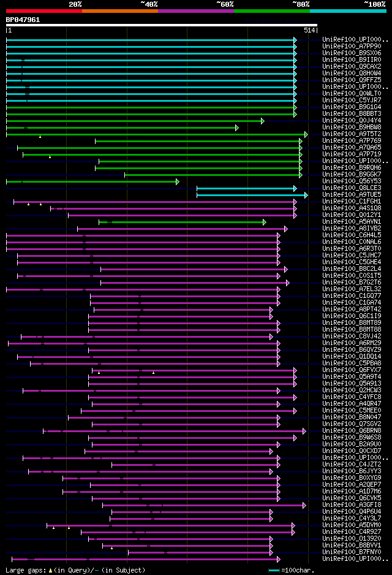Open the UniRef100_B9IIR0 hit label

(x=352, y=60)
